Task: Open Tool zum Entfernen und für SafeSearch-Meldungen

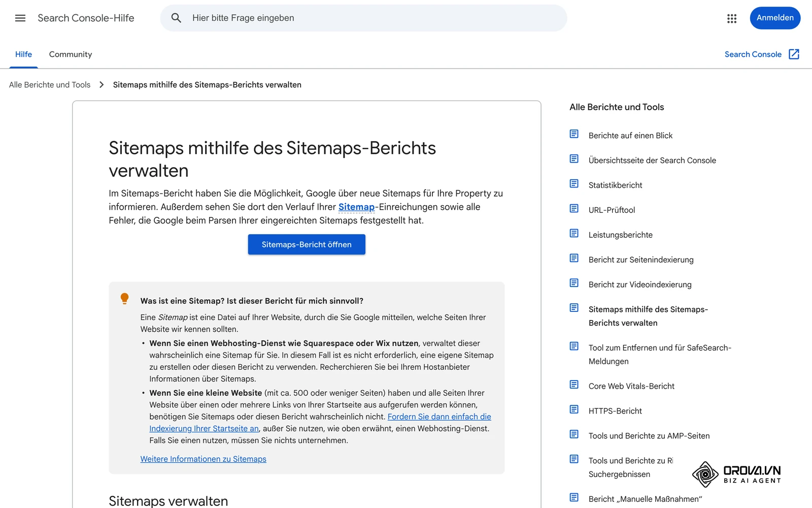Action: tap(660, 355)
